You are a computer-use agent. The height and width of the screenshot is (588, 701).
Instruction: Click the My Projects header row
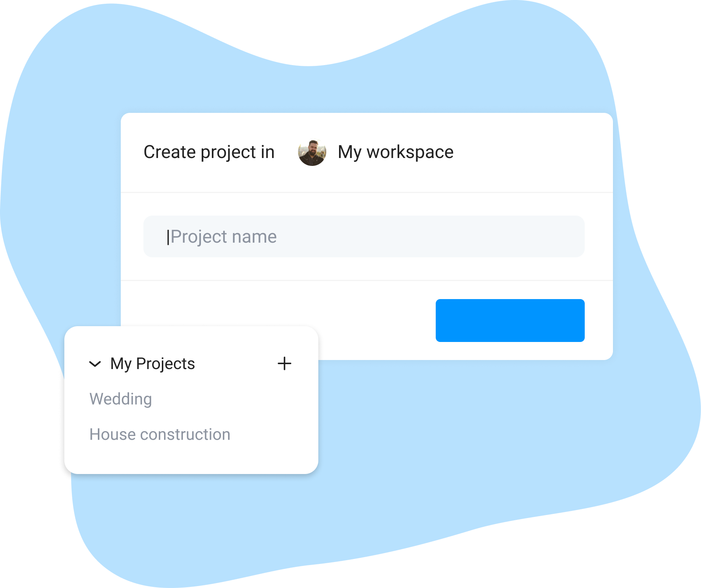coord(190,364)
